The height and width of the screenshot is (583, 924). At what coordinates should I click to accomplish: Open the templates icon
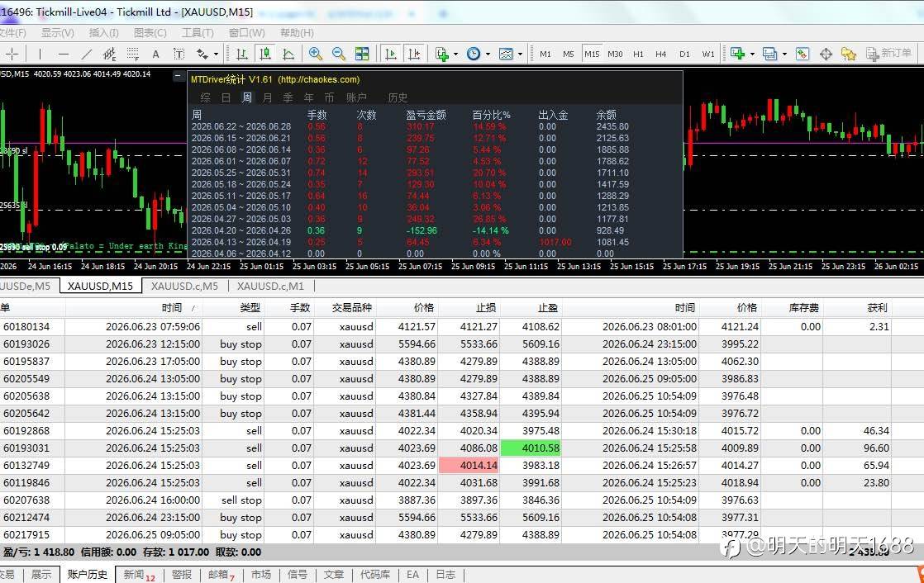click(x=506, y=55)
